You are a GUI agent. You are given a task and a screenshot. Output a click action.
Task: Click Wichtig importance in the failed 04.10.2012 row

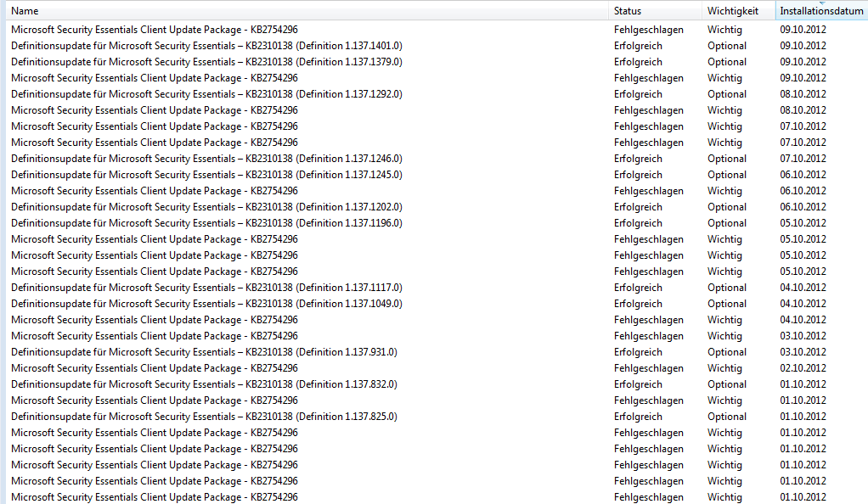pos(724,320)
